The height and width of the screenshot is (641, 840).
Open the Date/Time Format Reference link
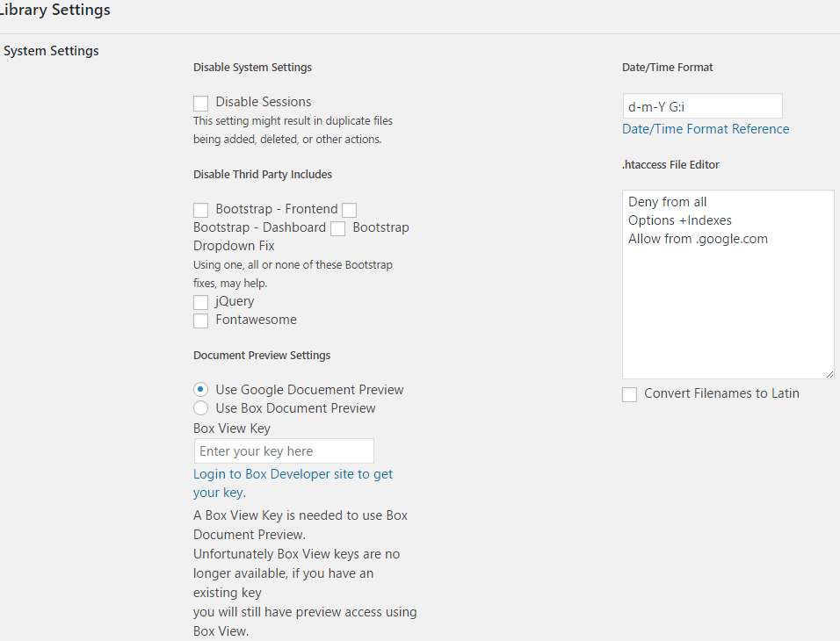[706, 129]
